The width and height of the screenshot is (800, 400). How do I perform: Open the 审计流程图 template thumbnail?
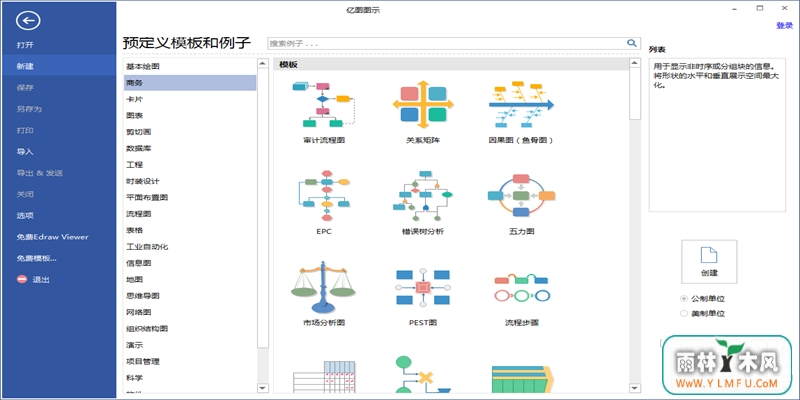pos(323,104)
